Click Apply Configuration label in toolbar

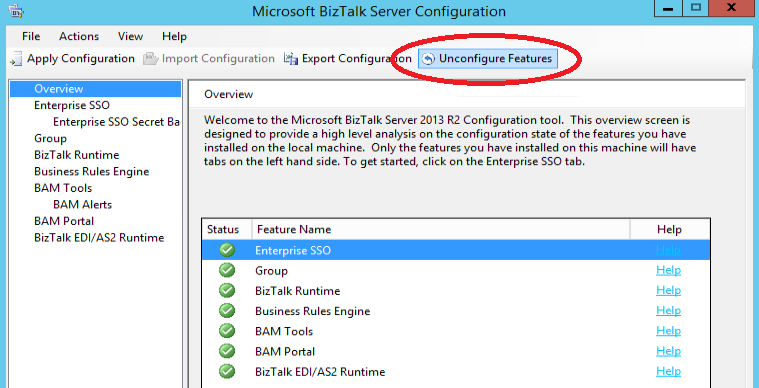tap(81, 59)
